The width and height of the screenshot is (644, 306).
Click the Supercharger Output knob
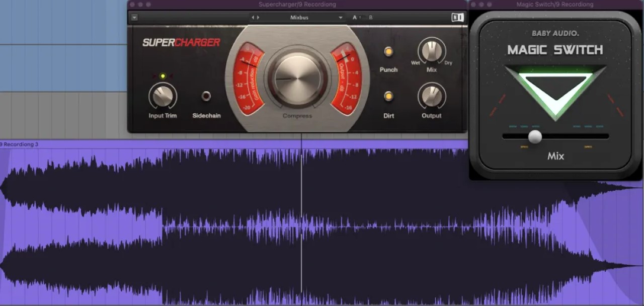(432, 96)
